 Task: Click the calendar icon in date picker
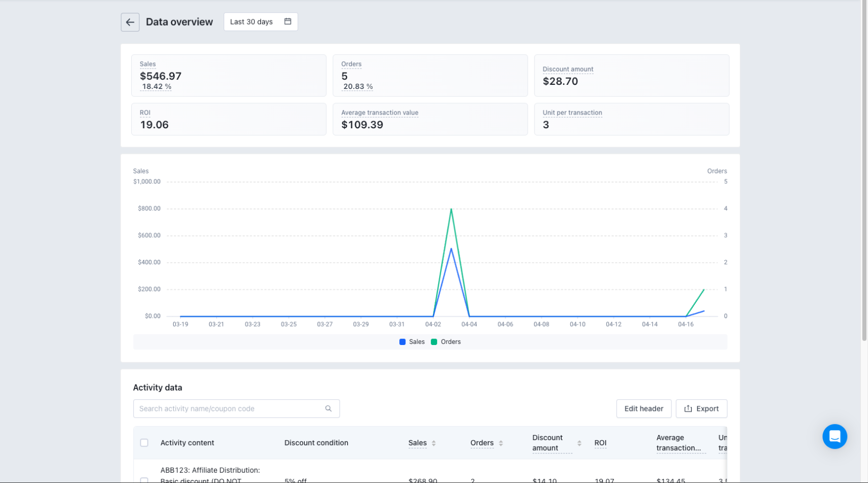coord(287,21)
